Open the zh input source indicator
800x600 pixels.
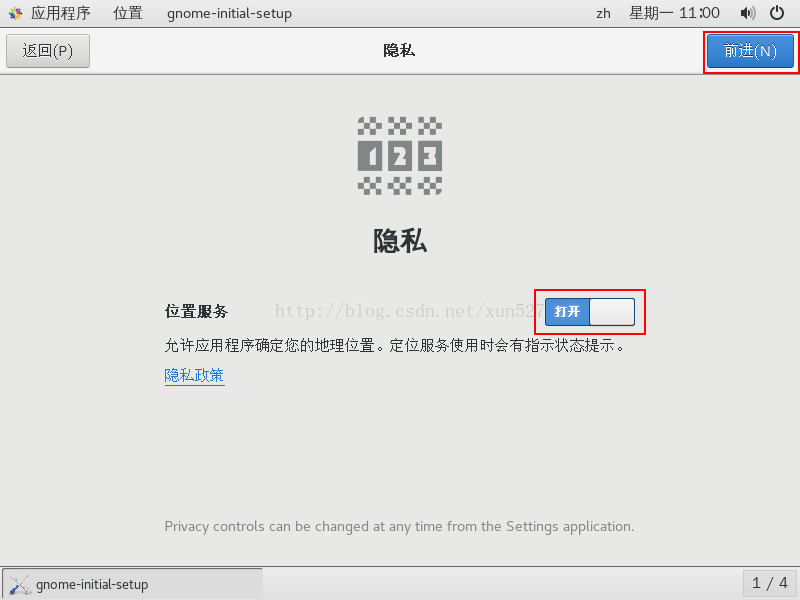[603, 13]
